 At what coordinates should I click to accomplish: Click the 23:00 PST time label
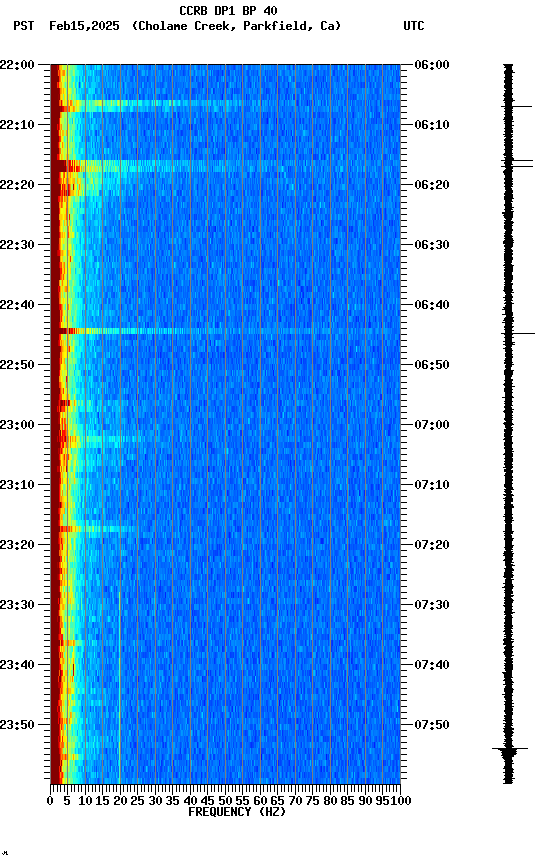[x=17, y=425]
